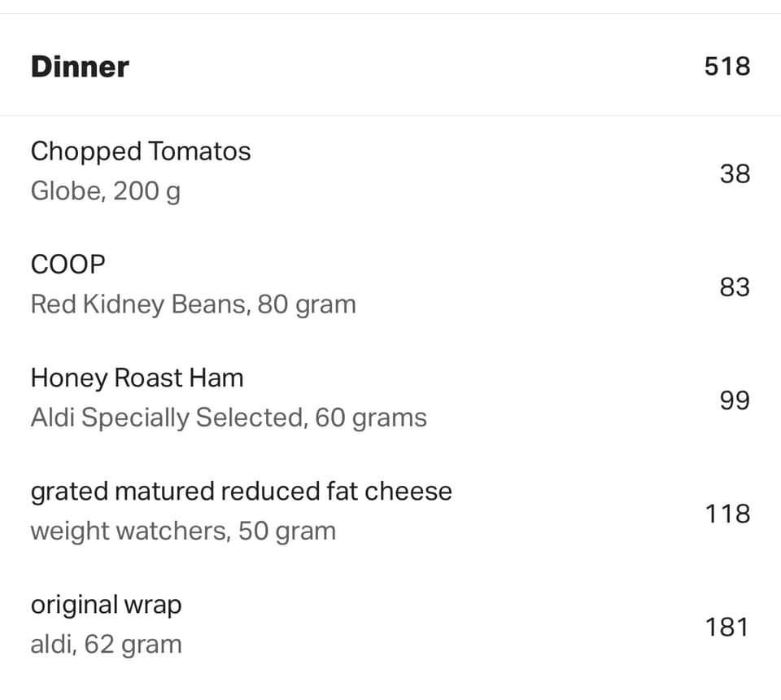Select the 181 calorie value for wrap
Viewport: 781px width, 700px height.
coord(727,627)
